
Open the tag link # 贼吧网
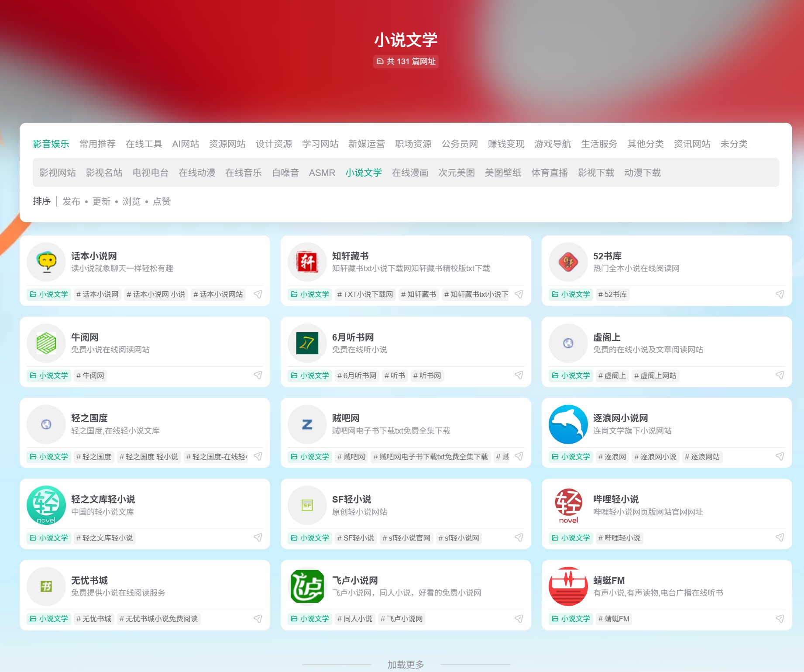[351, 457]
